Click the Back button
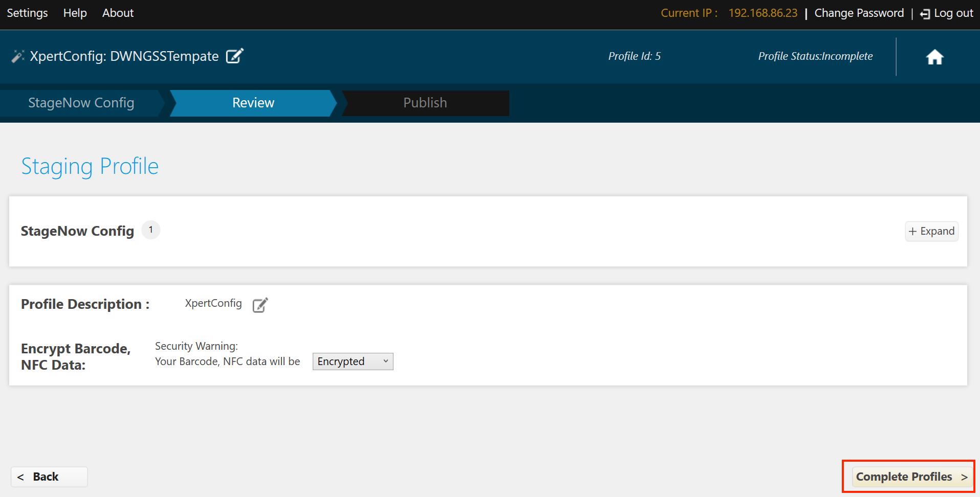The image size is (980, 497). click(x=49, y=477)
